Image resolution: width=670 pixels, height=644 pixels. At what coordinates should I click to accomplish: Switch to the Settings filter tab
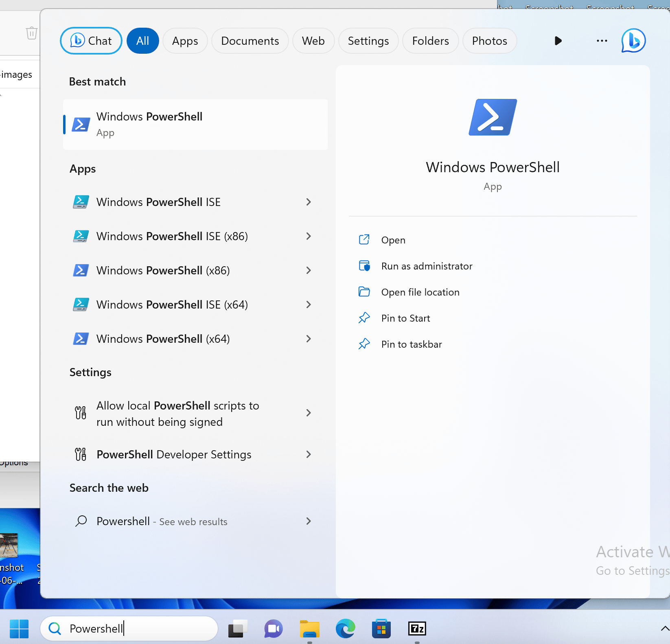(x=368, y=41)
